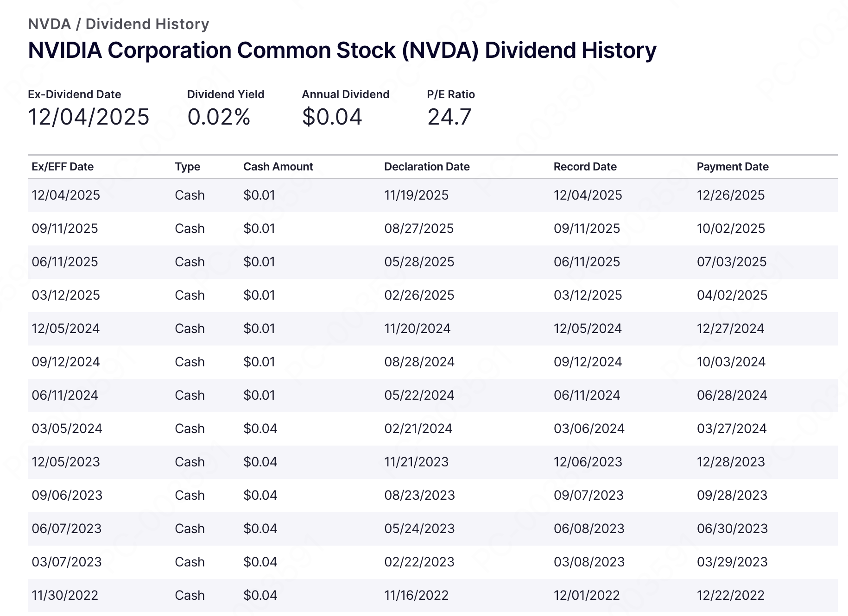
Task: Select the 11/30/2022 dividend row
Action: click(417, 595)
